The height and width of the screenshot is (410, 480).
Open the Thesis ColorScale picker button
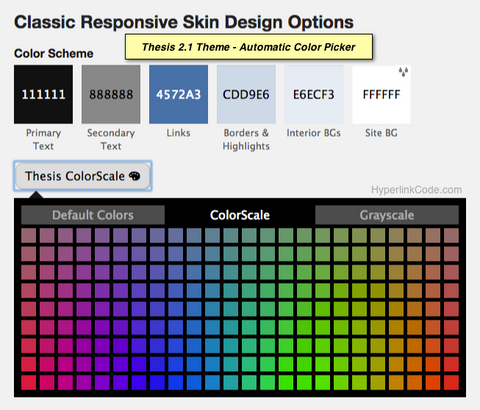point(83,176)
